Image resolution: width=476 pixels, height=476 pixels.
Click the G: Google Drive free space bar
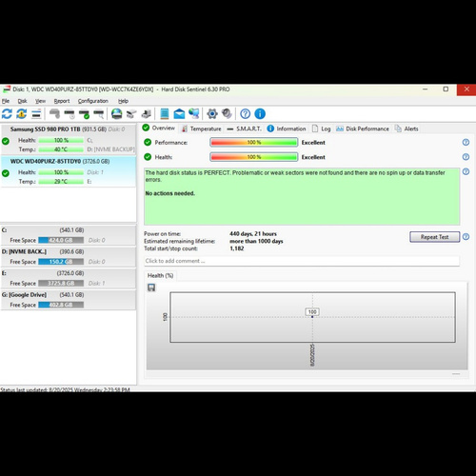(x=61, y=305)
